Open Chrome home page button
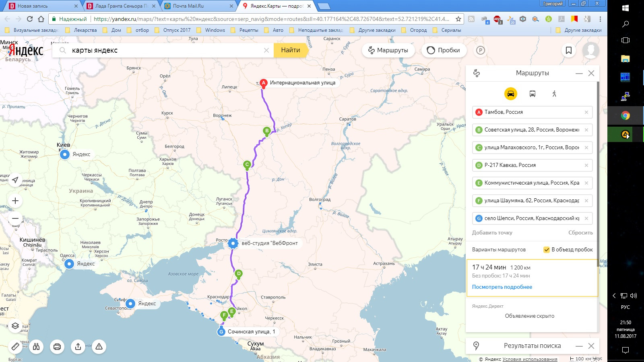644x362 pixels. pos(41,19)
